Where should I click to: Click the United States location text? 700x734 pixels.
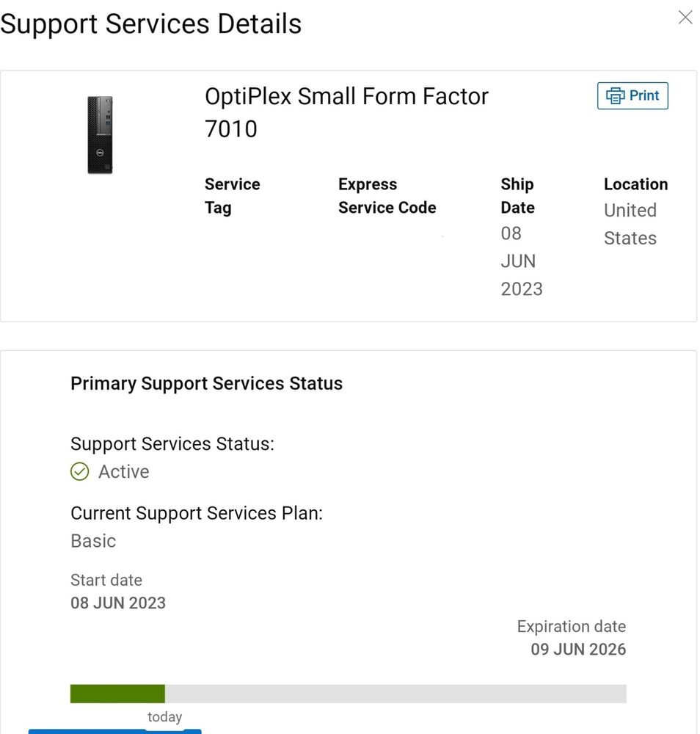(x=630, y=224)
